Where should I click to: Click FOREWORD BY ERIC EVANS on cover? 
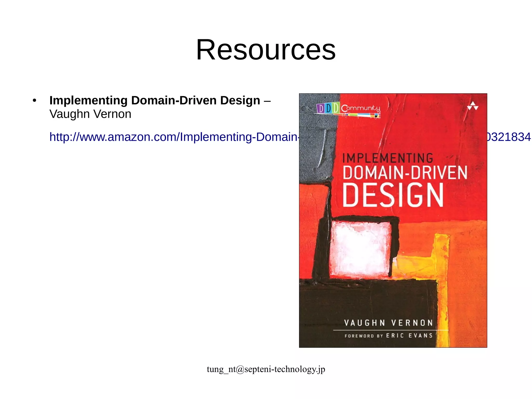(388, 336)
